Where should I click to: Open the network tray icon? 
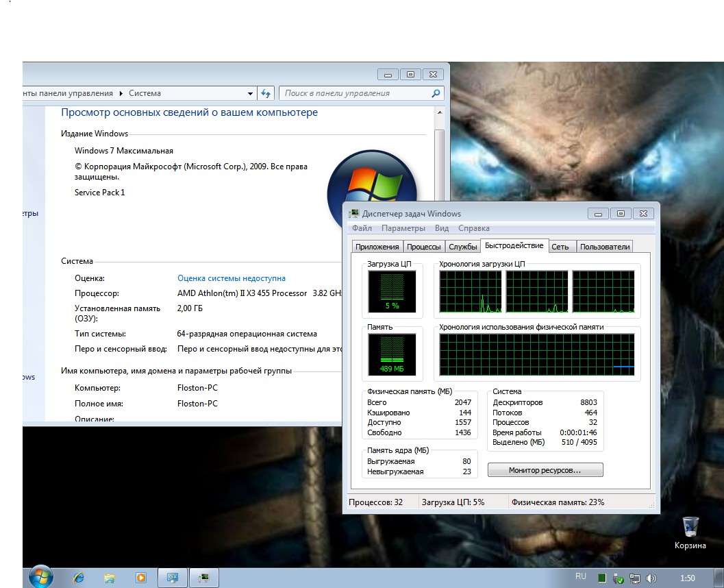[635, 578]
